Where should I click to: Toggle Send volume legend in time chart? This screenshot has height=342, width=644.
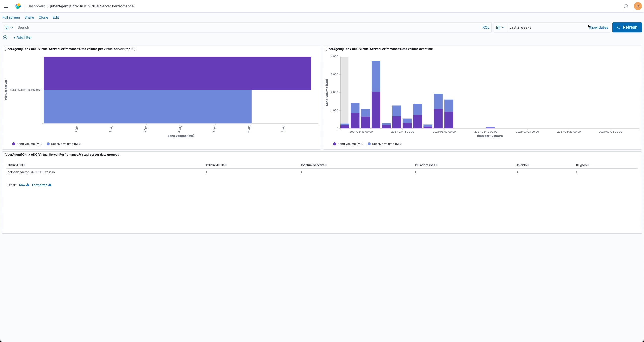(x=350, y=144)
